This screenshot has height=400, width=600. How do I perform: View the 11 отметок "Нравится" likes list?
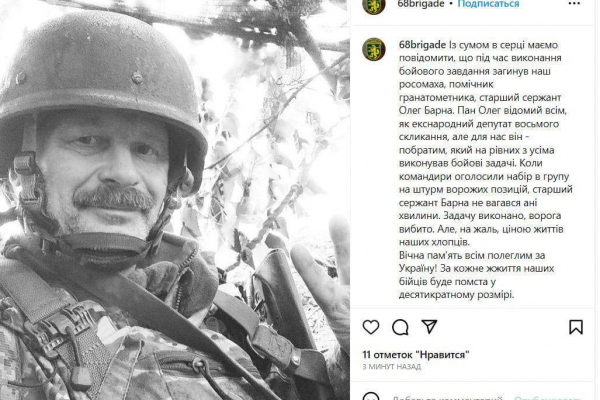[416, 354]
